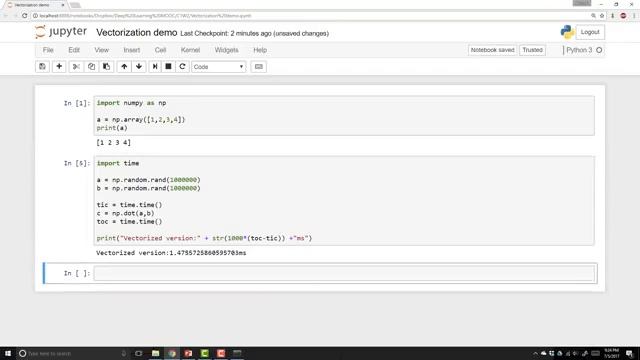
Task: Open the Widgets menu
Action: [226, 50]
